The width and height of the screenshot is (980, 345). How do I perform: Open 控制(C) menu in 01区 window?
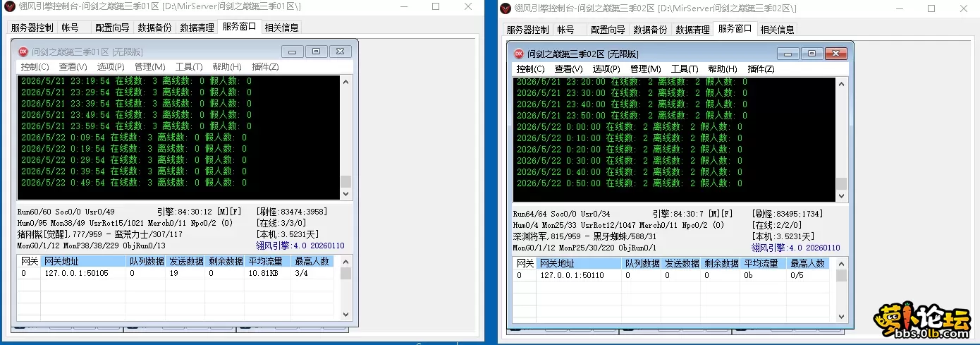pos(35,67)
